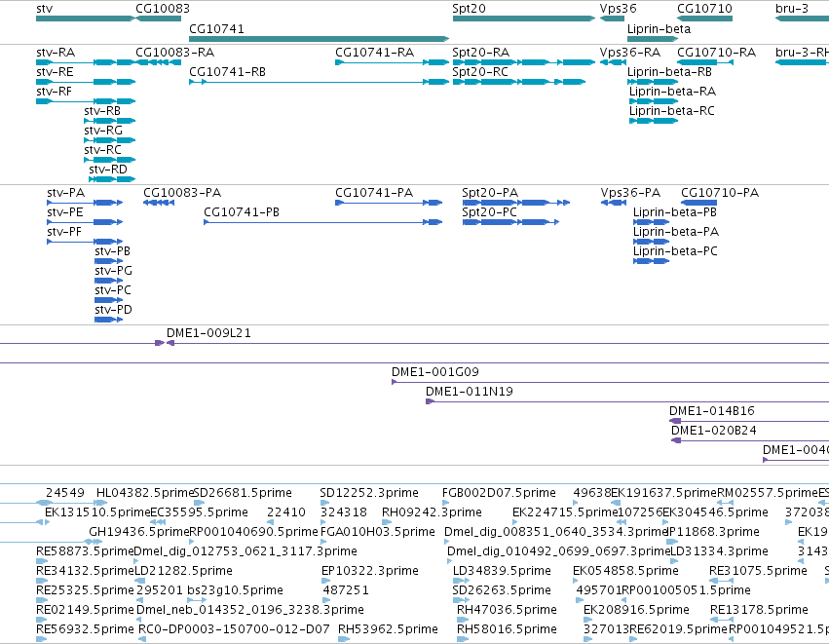Select CG10083-RA transcript
Viewport: 829px width, 644px height.
[x=159, y=62]
